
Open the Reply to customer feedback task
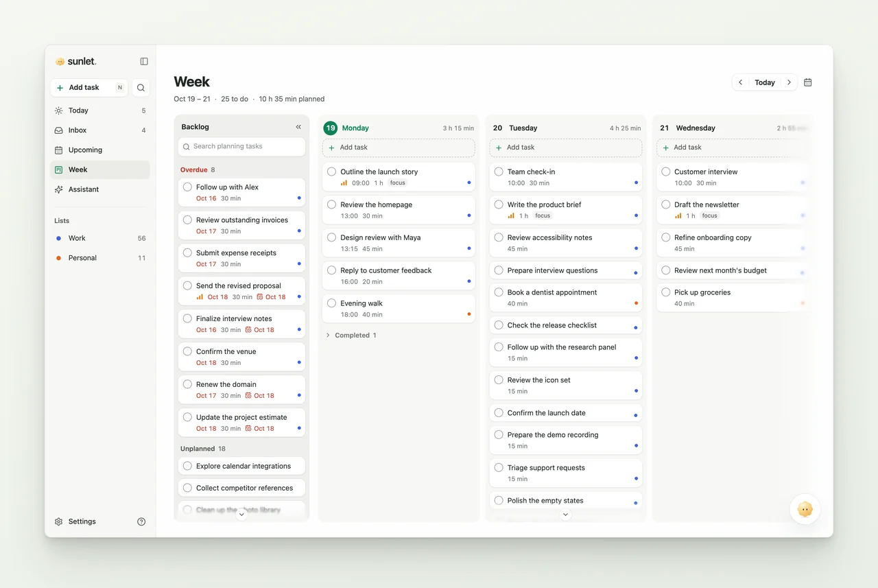(399, 276)
